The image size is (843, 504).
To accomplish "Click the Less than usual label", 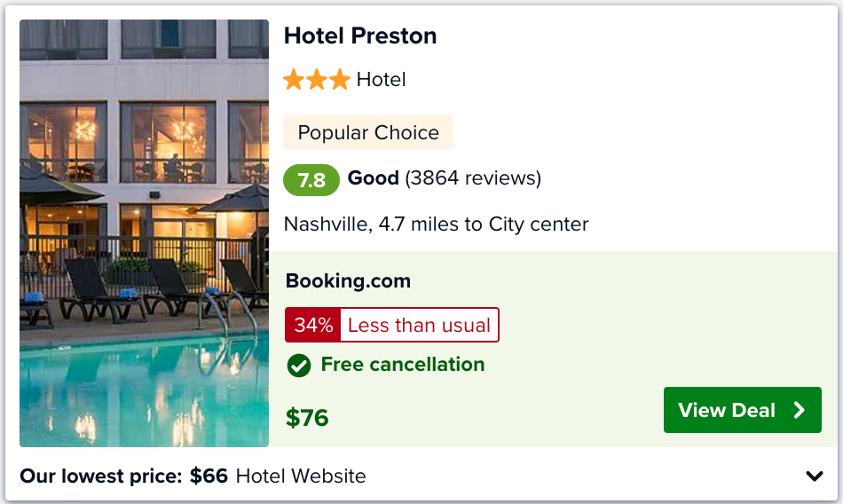I will 419,325.
